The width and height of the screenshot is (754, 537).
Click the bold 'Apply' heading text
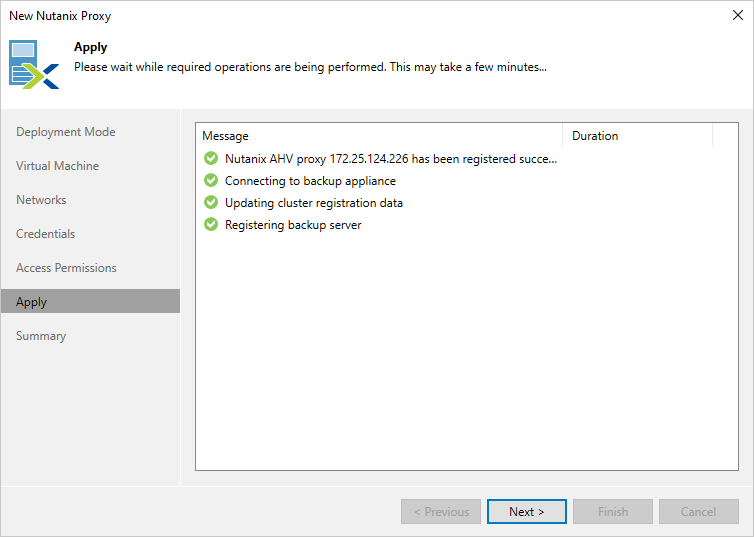(x=90, y=47)
